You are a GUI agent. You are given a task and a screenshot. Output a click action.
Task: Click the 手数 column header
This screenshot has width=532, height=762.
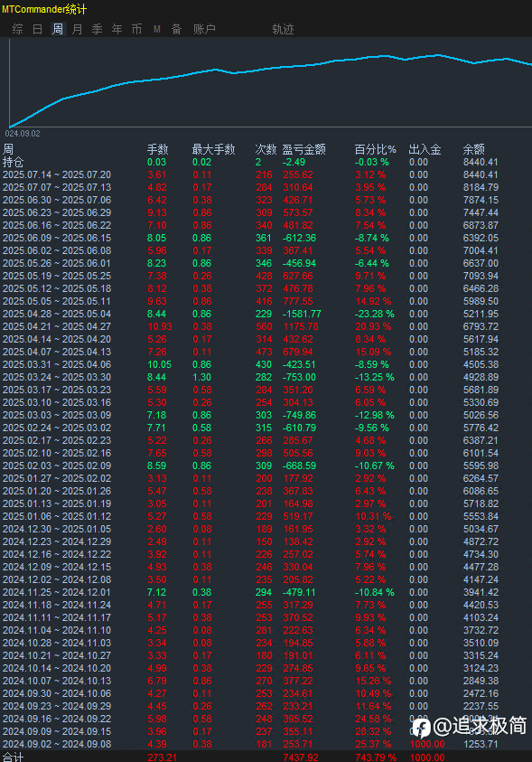click(158, 149)
